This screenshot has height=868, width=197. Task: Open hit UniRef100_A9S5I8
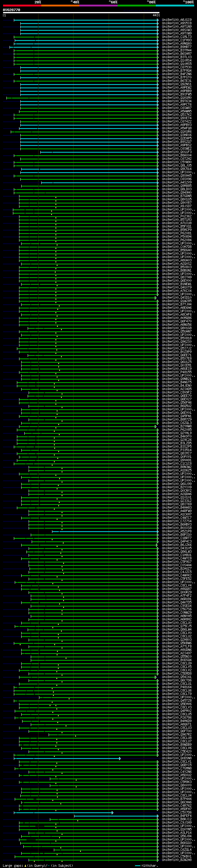[177, 23]
